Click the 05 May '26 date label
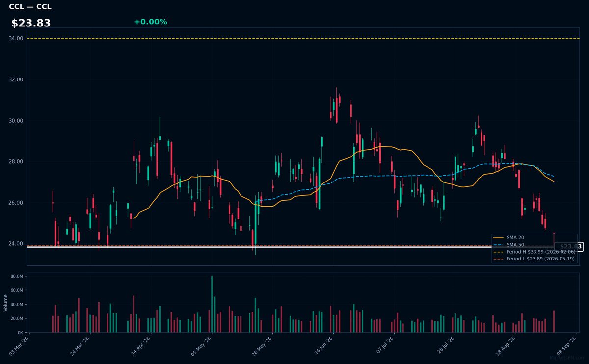Screen dimensions: 589x364 pyautogui.click(x=202, y=346)
